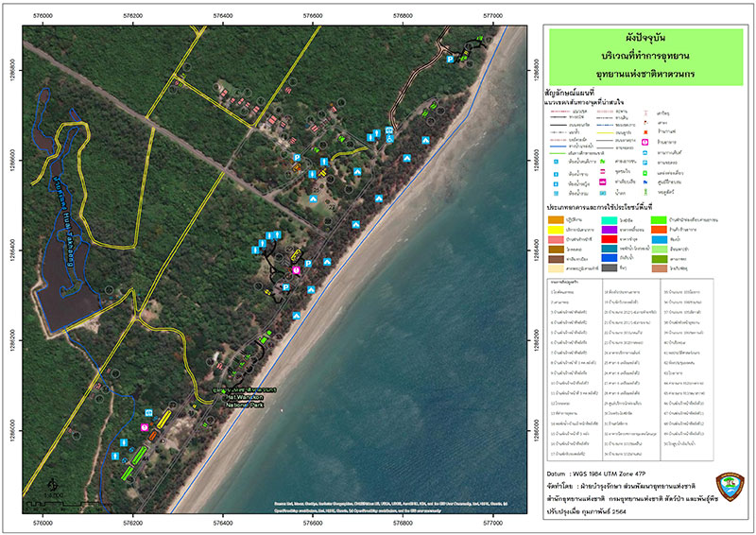Viewport: 756px width, 535px height.
Task: Click the national park emblem logo
Action: click(730, 487)
